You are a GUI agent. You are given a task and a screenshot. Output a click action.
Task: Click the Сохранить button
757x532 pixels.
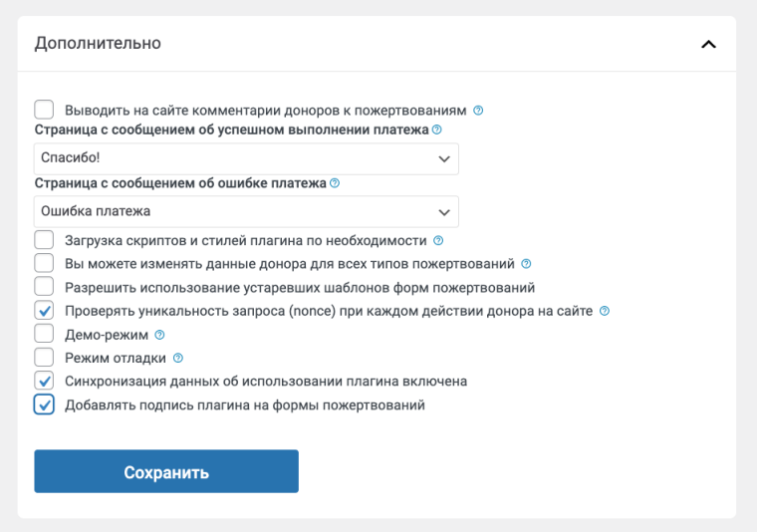pyautogui.click(x=166, y=471)
